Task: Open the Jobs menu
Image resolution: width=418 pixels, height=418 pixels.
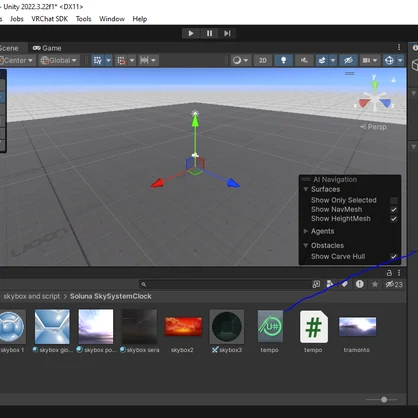Action: tap(17, 19)
